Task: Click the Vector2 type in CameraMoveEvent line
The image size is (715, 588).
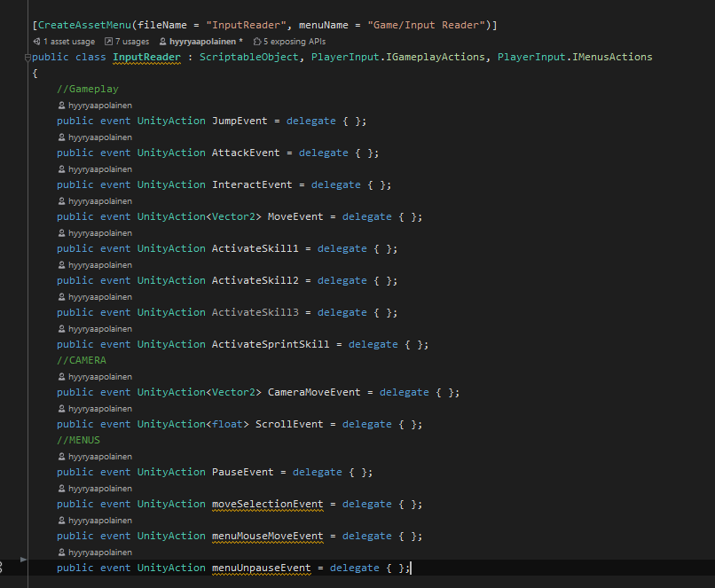Action: [x=233, y=392]
